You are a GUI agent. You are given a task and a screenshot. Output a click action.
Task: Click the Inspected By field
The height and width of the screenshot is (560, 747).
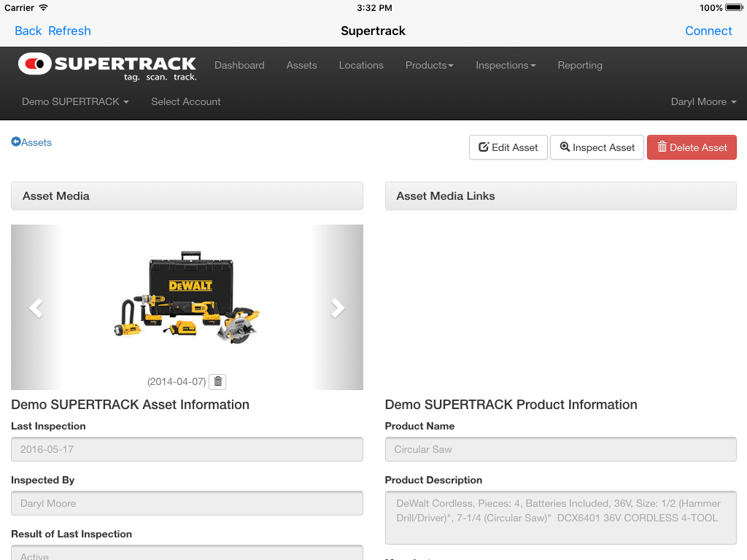pyautogui.click(x=187, y=503)
